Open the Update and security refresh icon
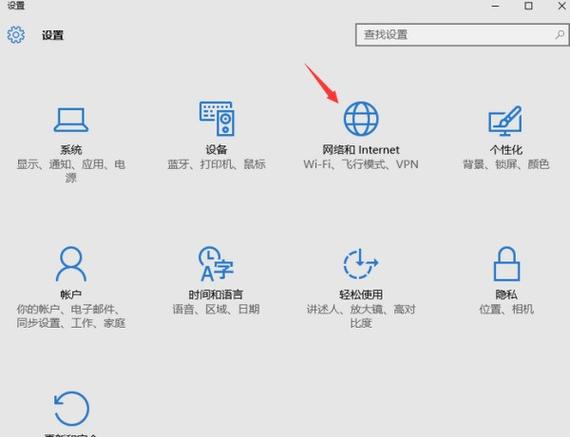The height and width of the screenshot is (437, 570). pos(71,409)
